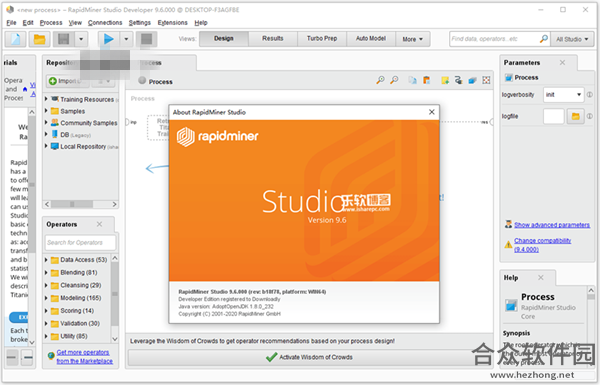Open the More views dropdown
This screenshot has height=385, width=600.
pyautogui.click(x=412, y=39)
